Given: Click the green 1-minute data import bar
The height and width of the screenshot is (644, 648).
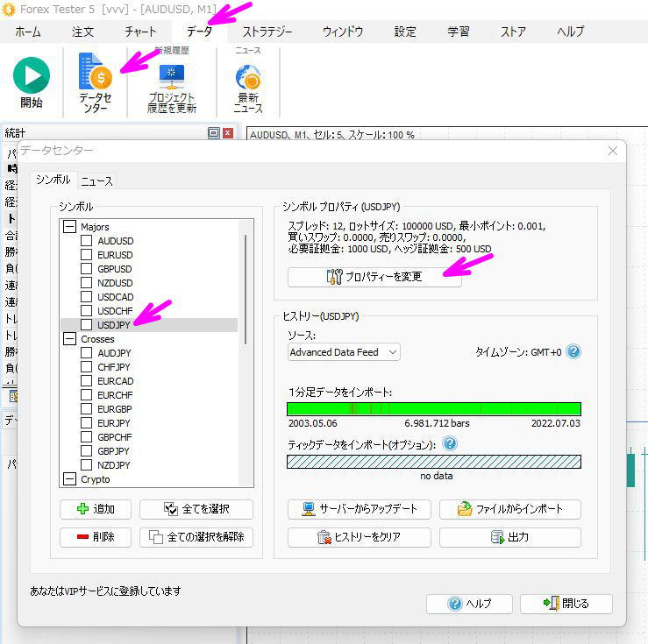Looking at the screenshot, I should pos(434,408).
